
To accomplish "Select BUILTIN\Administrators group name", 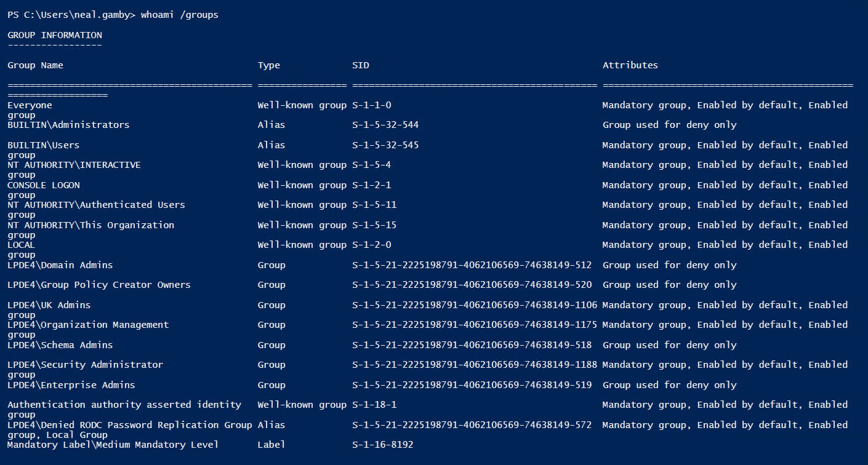I will click(x=68, y=125).
